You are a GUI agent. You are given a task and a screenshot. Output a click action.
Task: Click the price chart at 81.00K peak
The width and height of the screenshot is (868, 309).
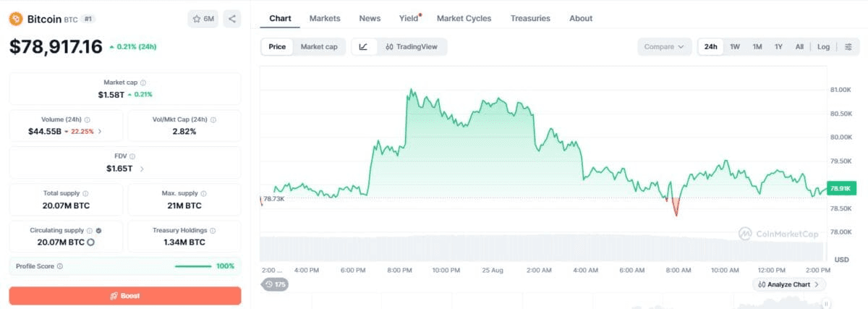[x=410, y=90]
